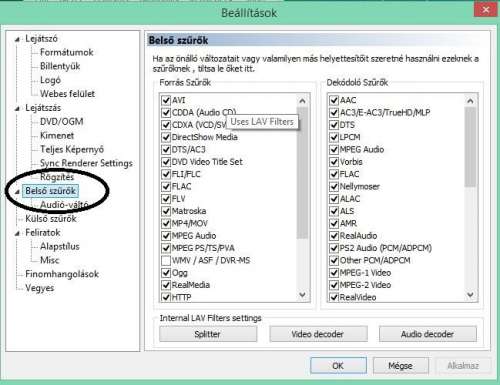
Task: Toggle the Matroska source filter
Action: click(166, 211)
